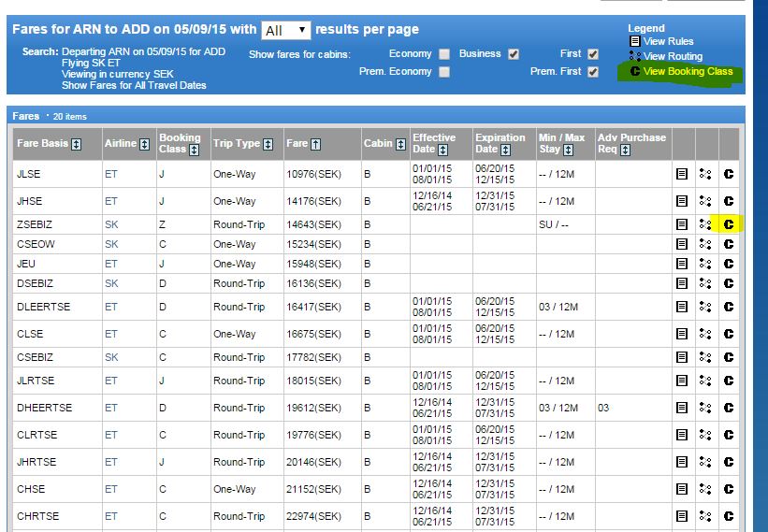The width and height of the screenshot is (768, 532).
Task: Sort table by Fare amount arrow
Action: point(315,144)
